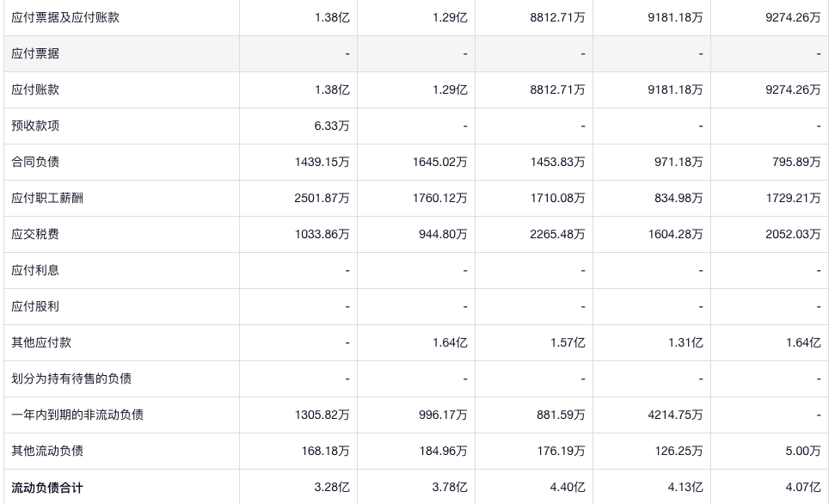This screenshot has width=829, height=504.
Task: Select the 应付票据 row label
Action: [35, 53]
